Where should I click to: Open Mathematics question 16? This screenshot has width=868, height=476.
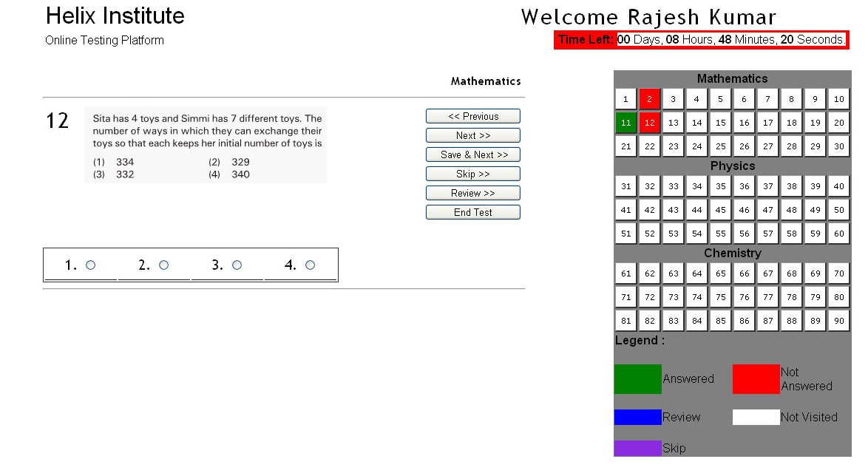point(744,123)
